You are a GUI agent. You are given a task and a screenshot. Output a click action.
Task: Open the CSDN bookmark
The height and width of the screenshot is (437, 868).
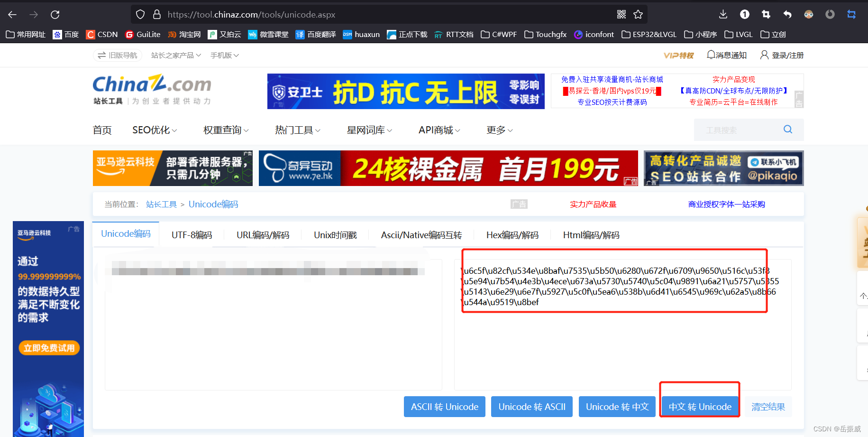tap(101, 34)
